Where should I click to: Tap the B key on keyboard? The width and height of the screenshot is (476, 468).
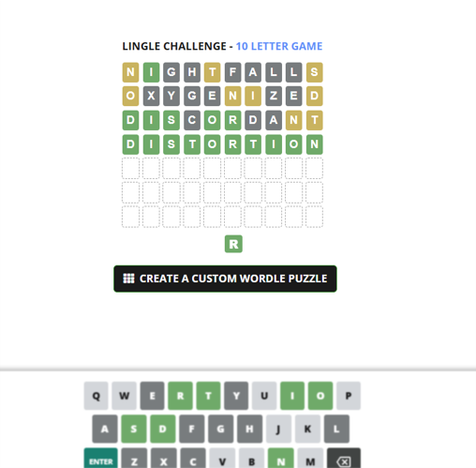(252, 459)
